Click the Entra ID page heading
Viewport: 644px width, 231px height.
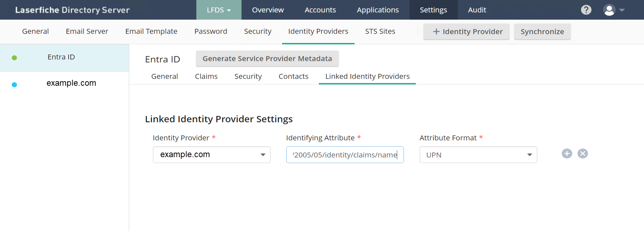click(162, 59)
